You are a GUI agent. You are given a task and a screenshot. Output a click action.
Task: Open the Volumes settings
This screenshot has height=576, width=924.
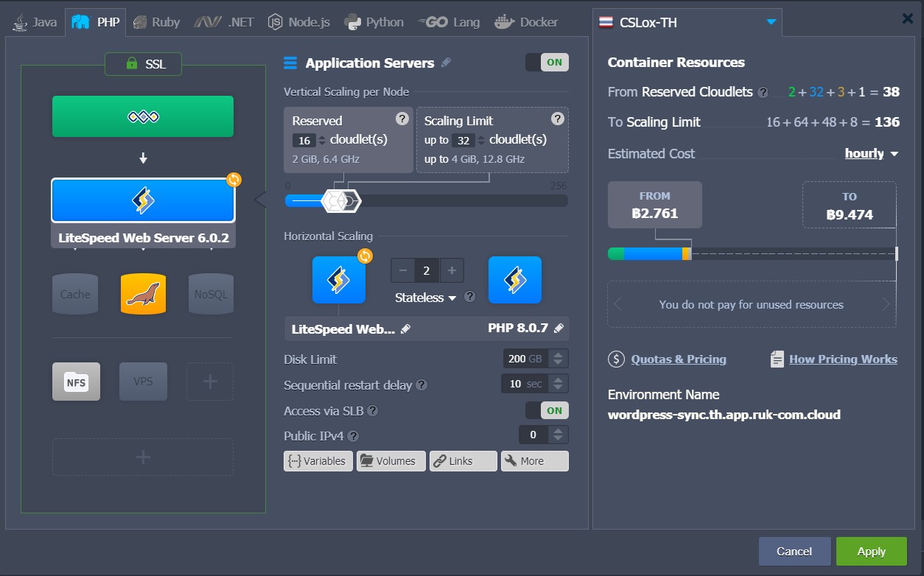(391, 461)
